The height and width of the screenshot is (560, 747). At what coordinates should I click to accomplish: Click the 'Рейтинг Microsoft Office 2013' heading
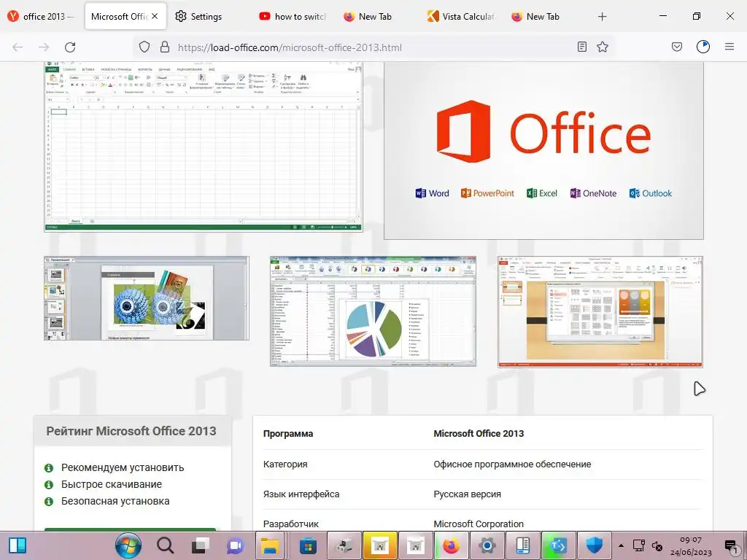tap(131, 431)
